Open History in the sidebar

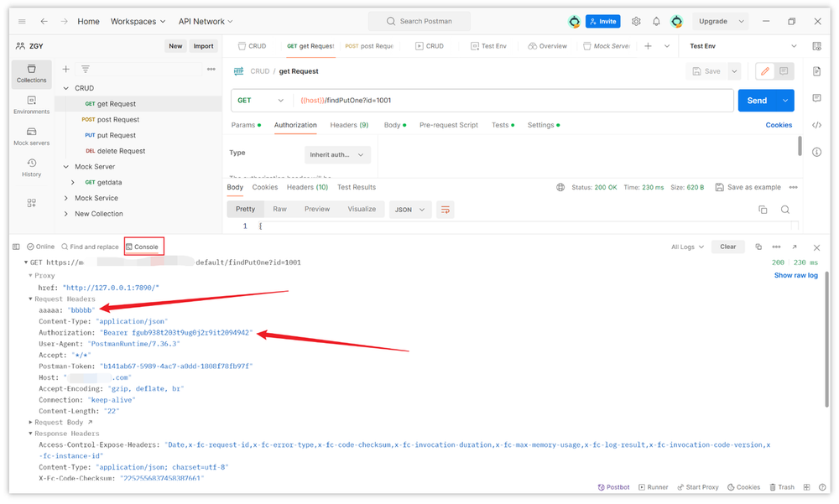[x=32, y=168]
